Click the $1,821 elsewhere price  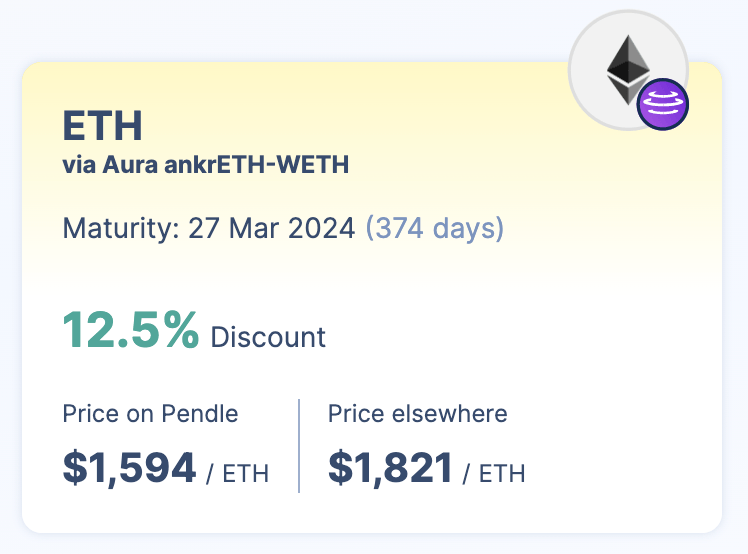click(390, 468)
